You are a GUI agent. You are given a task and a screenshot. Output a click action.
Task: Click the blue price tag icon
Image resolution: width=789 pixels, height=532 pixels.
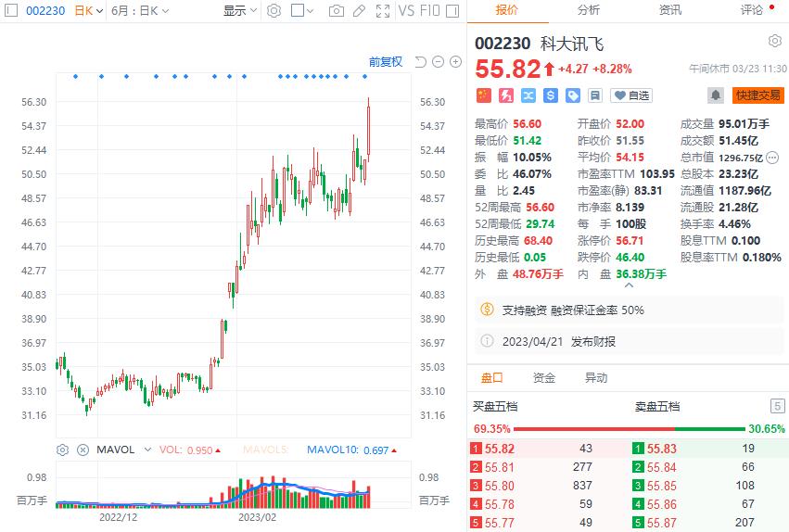(x=573, y=95)
